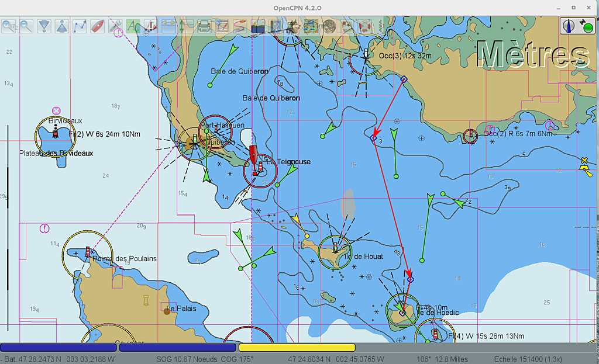Open About OpenCPN question mark icon
Viewport: 599px width, 364px height.
click(x=276, y=26)
